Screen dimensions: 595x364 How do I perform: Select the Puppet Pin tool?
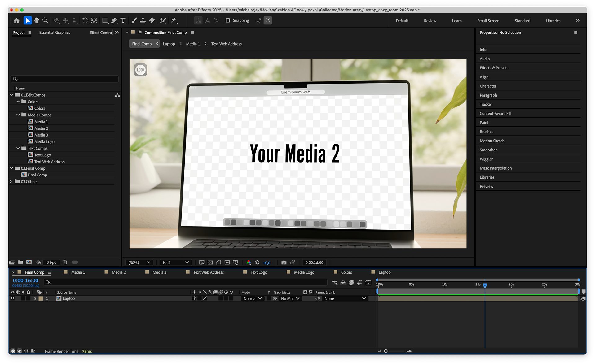coord(174,20)
